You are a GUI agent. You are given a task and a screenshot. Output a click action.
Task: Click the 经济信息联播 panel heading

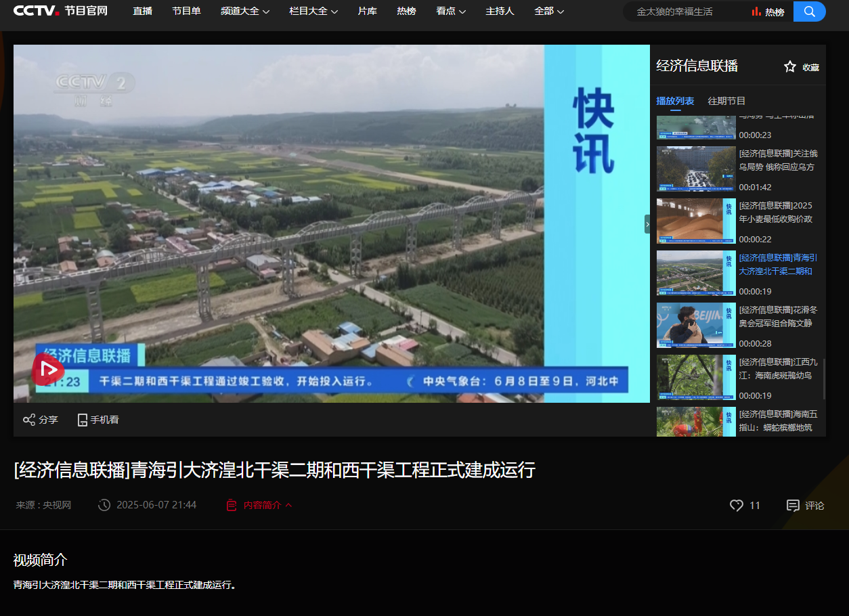tap(697, 66)
